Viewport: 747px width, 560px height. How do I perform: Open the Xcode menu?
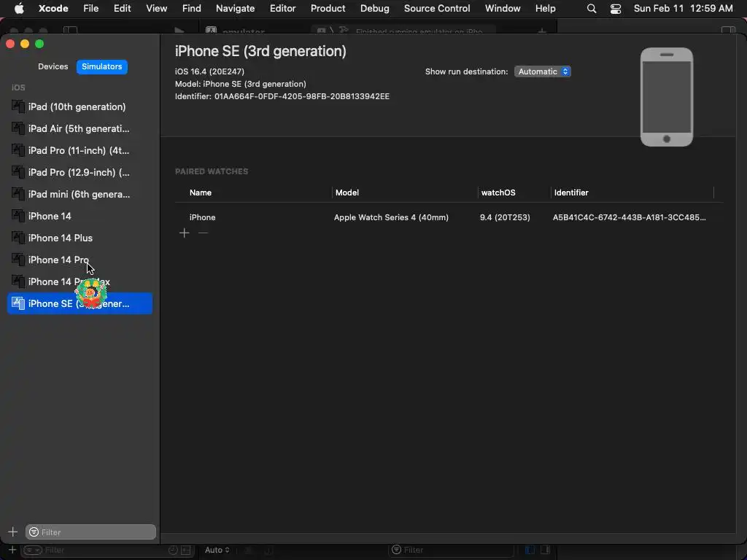pyautogui.click(x=53, y=8)
